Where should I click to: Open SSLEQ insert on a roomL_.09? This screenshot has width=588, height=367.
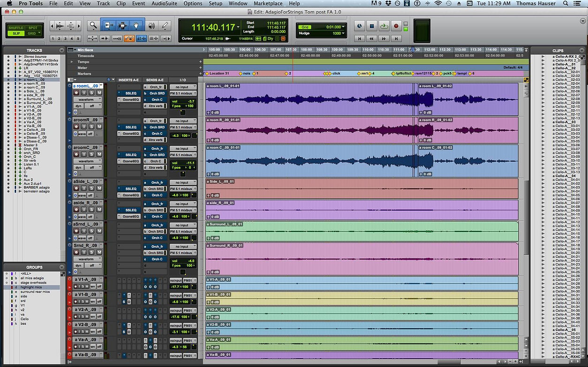pos(128,93)
